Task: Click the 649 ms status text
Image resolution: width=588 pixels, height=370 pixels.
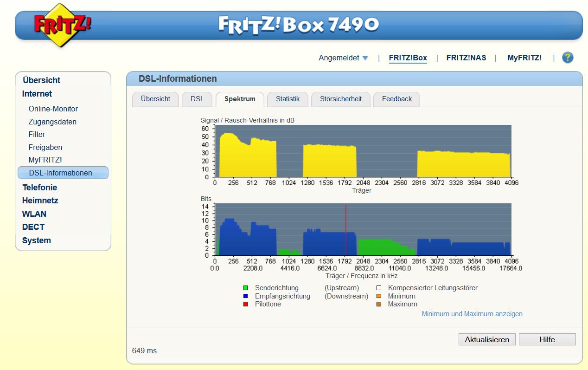Action: coord(145,351)
